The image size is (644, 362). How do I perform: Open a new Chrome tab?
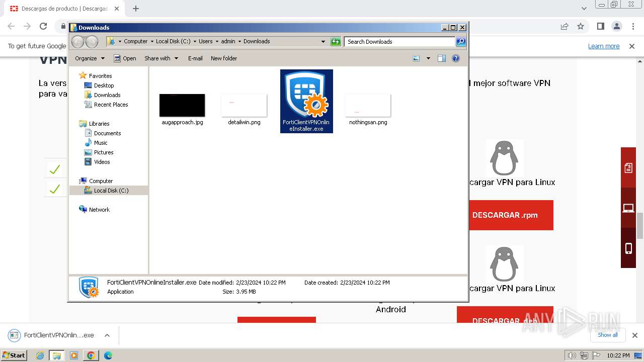[x=135, y=9]
